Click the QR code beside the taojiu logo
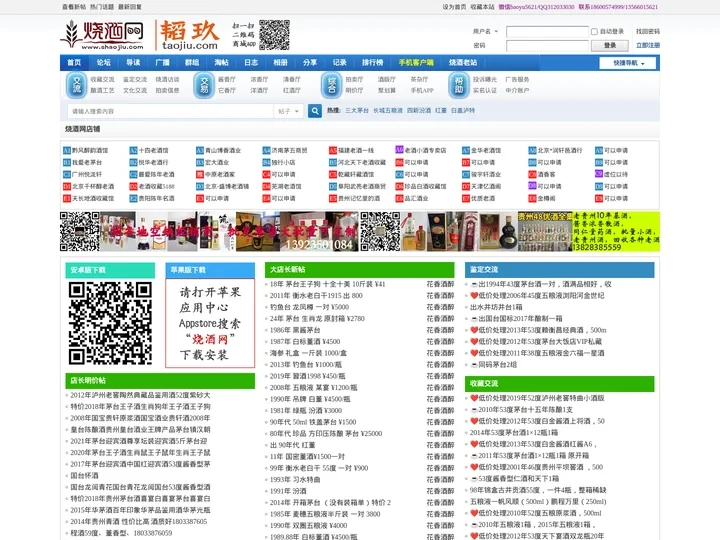This screenshot has width=720, height=540. tap(274, 35)
